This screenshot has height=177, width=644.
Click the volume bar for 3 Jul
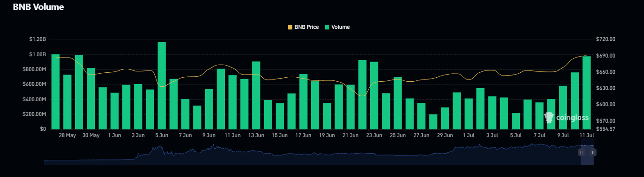click(x=492, y=113)
